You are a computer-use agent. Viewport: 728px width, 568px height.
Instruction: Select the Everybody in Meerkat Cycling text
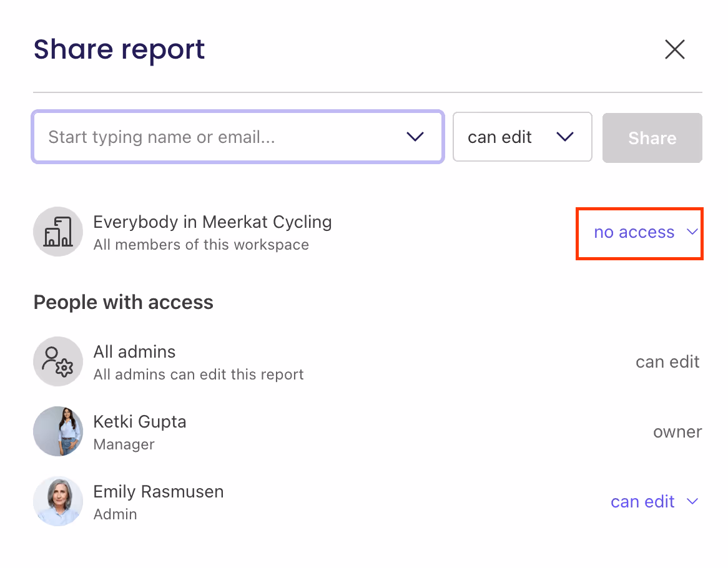213,222
